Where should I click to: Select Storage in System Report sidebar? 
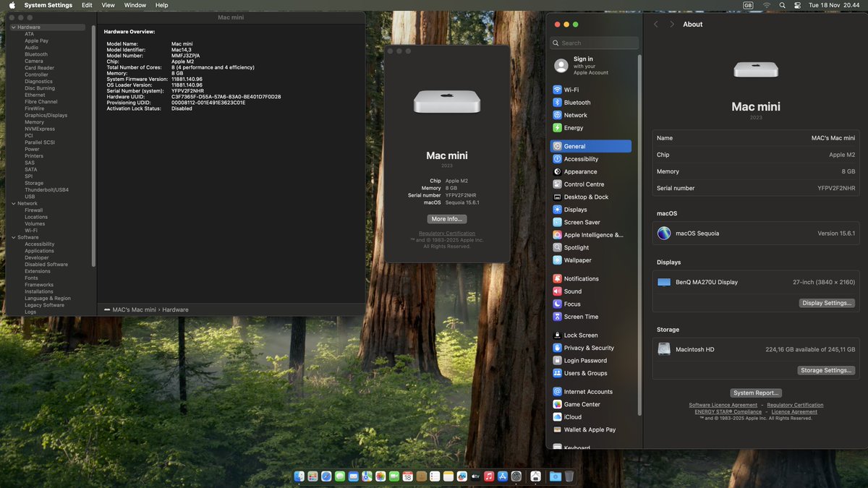(x=34, y=183)
